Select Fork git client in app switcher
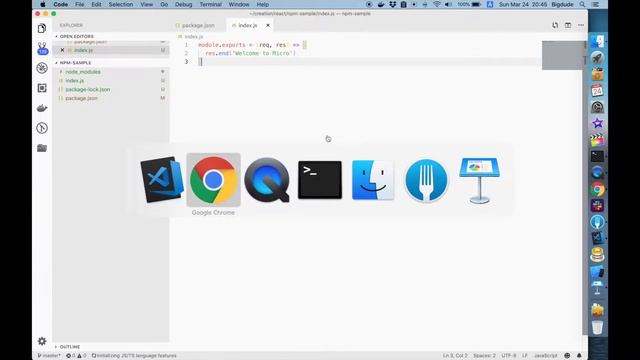The image size is (640, 360). tap(426, 180)
